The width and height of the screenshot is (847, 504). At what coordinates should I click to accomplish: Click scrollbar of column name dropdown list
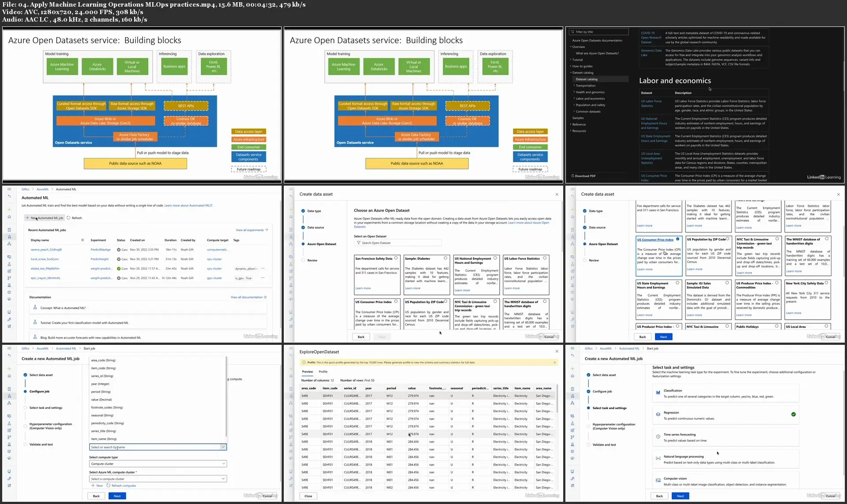point(227,397)
